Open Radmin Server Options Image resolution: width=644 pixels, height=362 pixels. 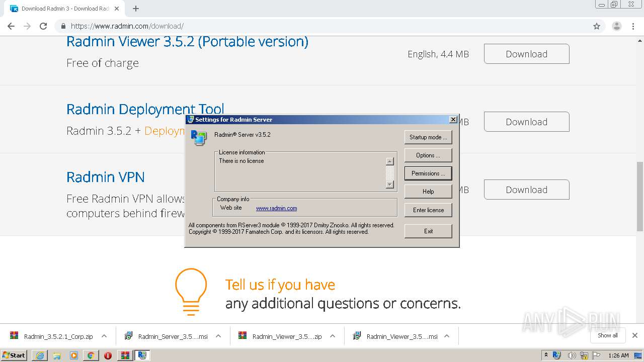[428, 155]
